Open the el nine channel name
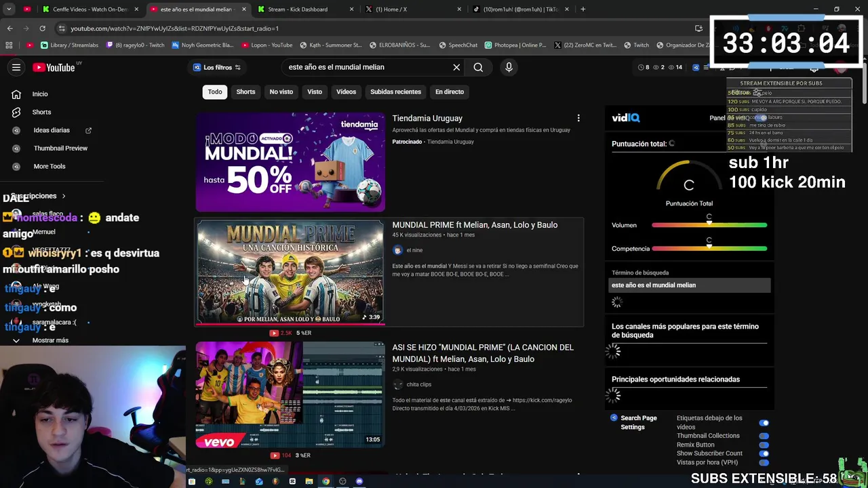868x488 pixels. (414, 250)
